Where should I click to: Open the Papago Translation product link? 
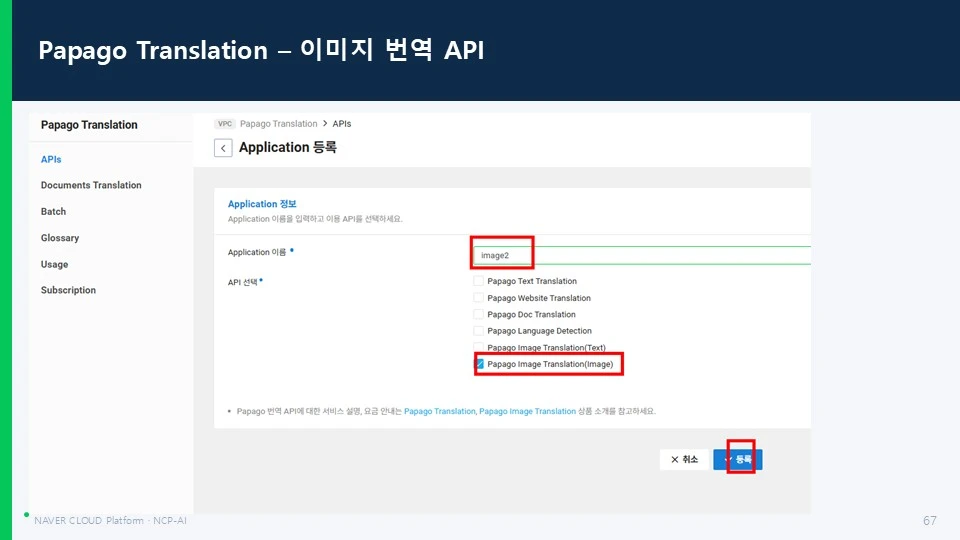tap(440, 411)
